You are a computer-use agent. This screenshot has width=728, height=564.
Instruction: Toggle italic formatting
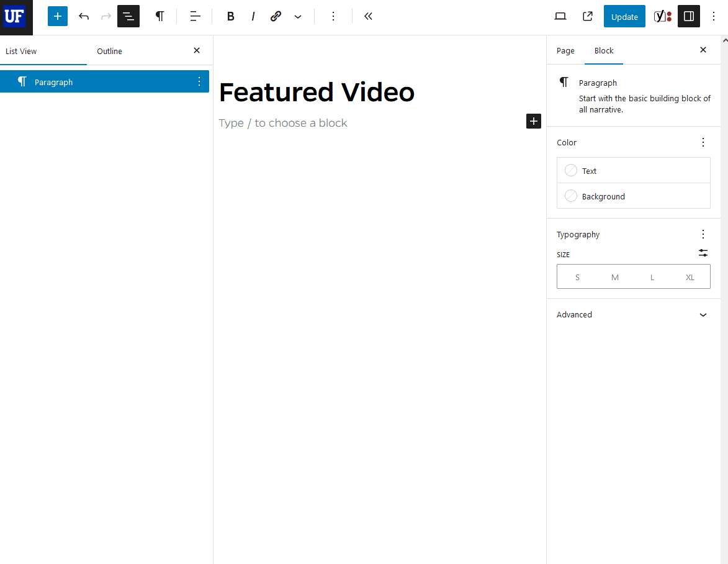(253, 16)
